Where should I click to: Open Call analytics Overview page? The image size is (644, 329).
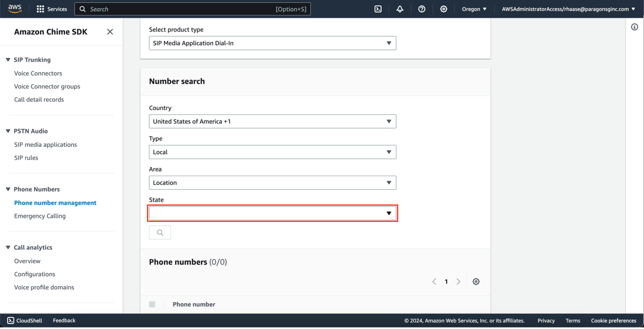point(27,261)
